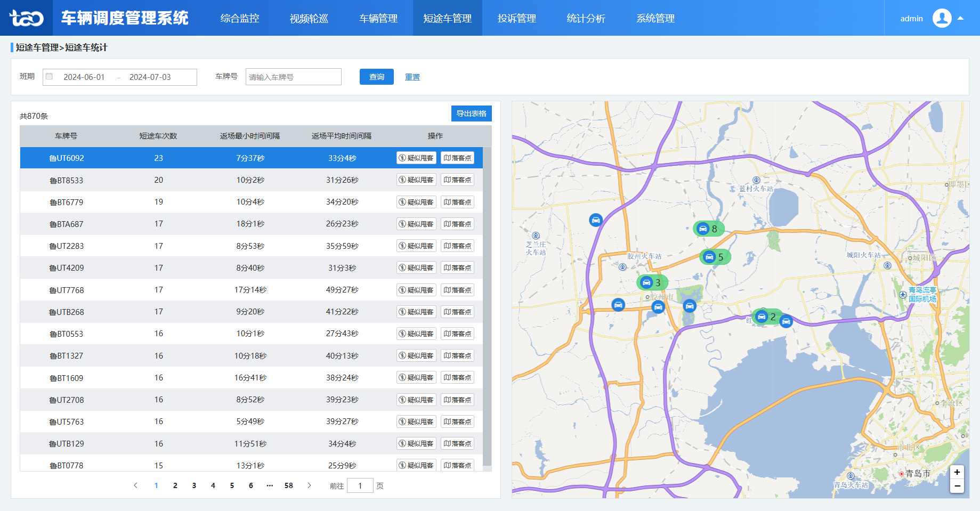Click the vehicle cluster marker showing 5
The width and height of the screenshot is (980, 511).
(x=715, y=257)
